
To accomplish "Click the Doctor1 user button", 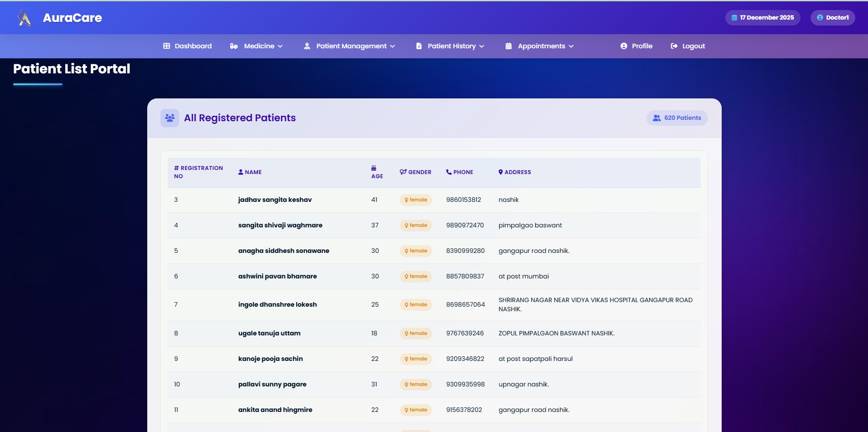I will point(832,18).
